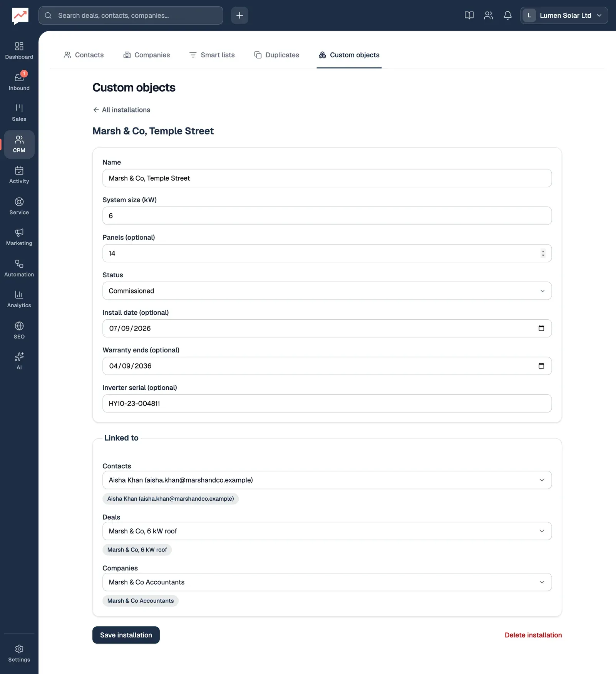616x674 pixels.
Task: Expand the Deals linked dropdown
Action: click(x=327, y=531)
